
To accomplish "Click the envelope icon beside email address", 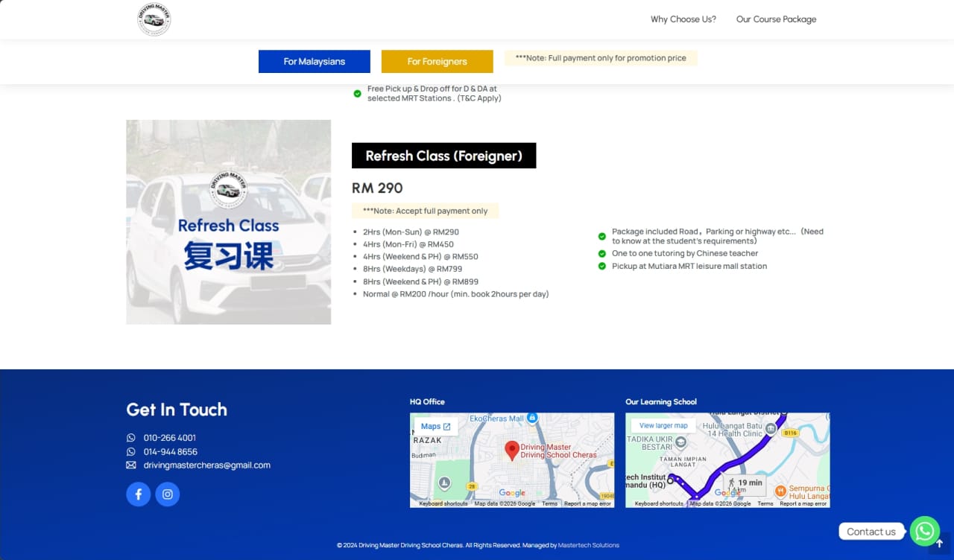I will 131,465.
